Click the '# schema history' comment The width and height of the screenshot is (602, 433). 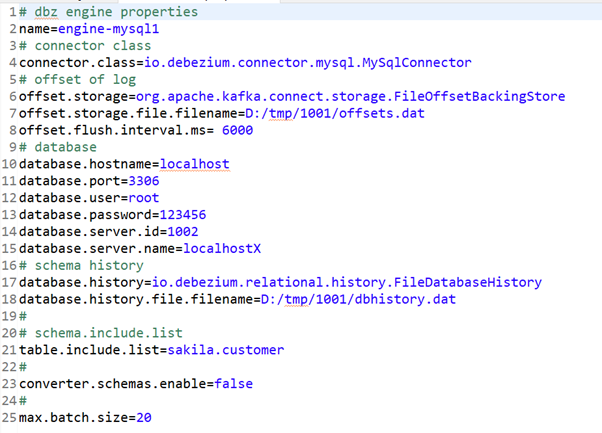pyautogui.click(x=81, y=265)
